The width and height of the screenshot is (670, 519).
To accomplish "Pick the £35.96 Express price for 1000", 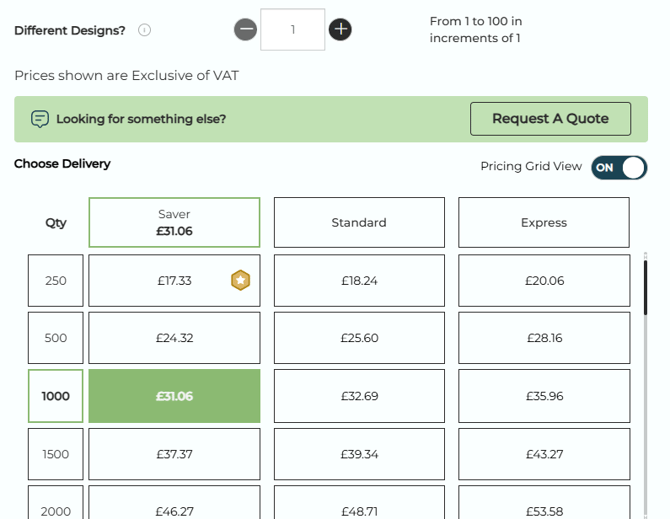I will click(544, 396).
